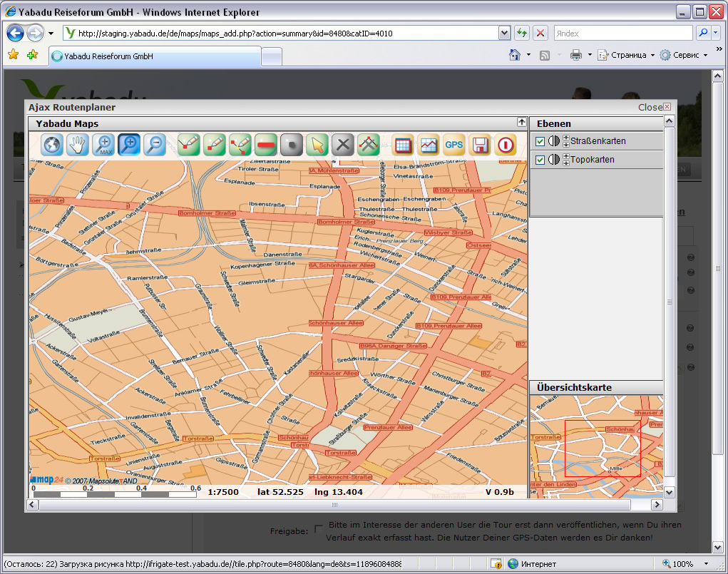Click the layer order stepper for Straßenkarten
Image resolution: width=728 pixels, height=574 pixels.
pyautogui.click(x=566, y=140)
